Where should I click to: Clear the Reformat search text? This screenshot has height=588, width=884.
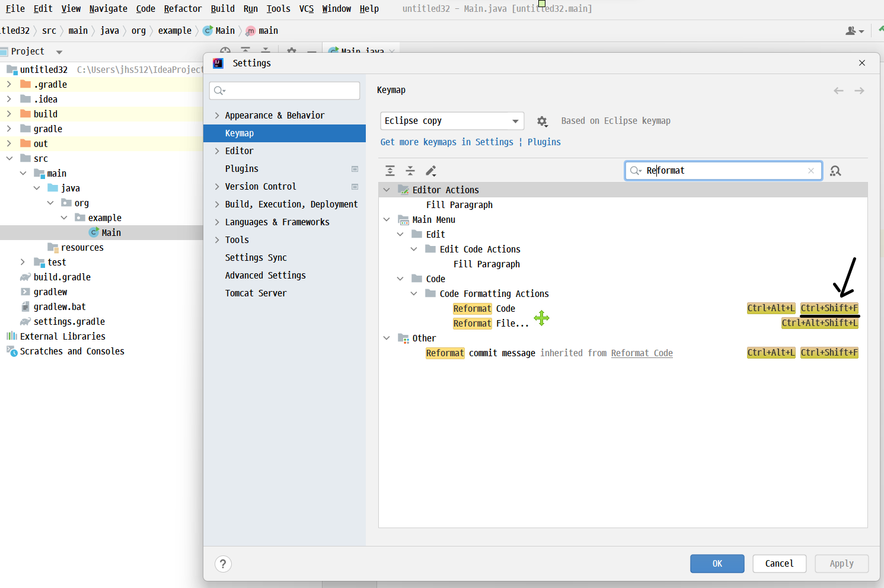(811, 171)
